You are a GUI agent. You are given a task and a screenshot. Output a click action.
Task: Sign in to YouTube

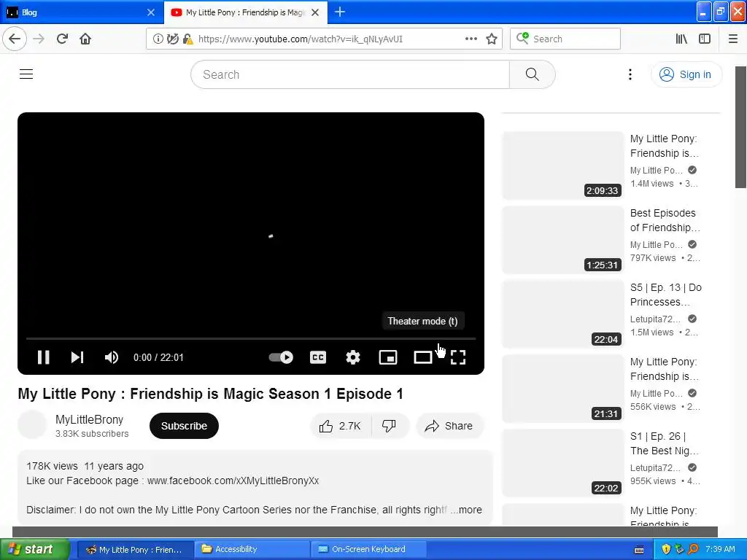(686, 74)
